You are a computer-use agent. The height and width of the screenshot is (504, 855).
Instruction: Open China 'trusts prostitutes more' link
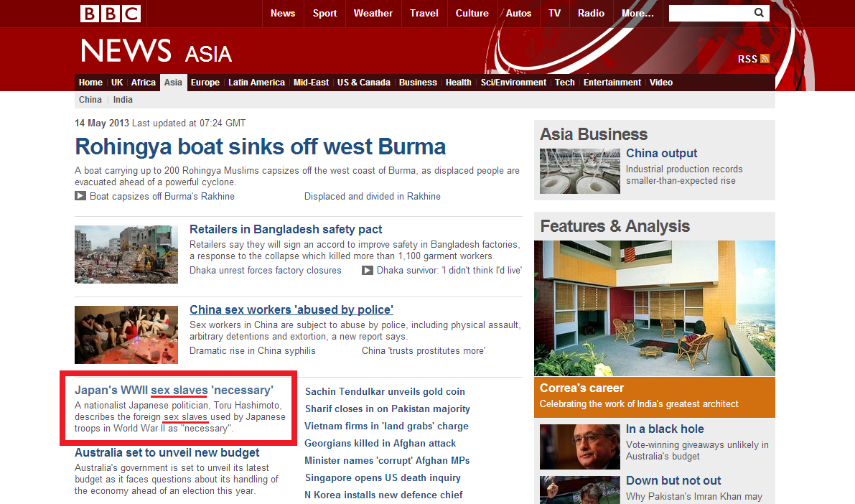tap(423, 351)
